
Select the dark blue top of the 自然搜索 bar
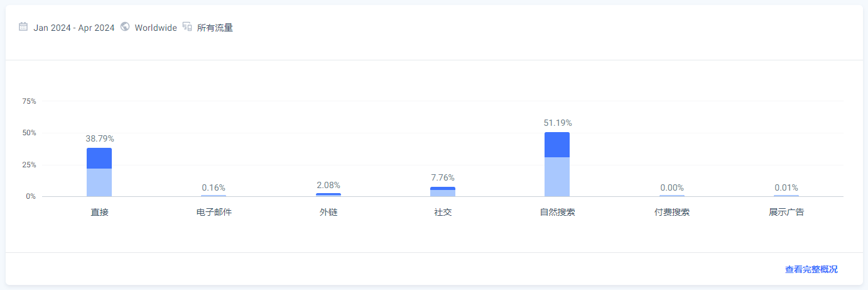[557, 145]
